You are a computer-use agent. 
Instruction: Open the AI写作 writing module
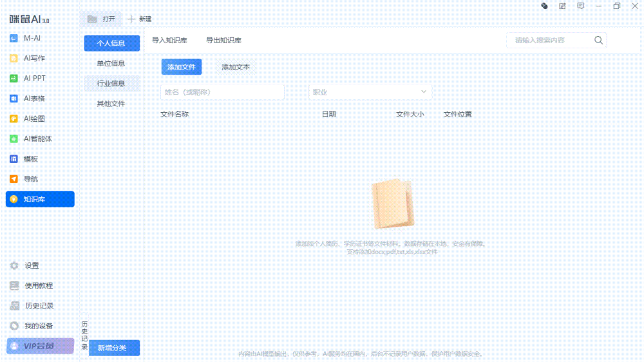click(35, 59)
